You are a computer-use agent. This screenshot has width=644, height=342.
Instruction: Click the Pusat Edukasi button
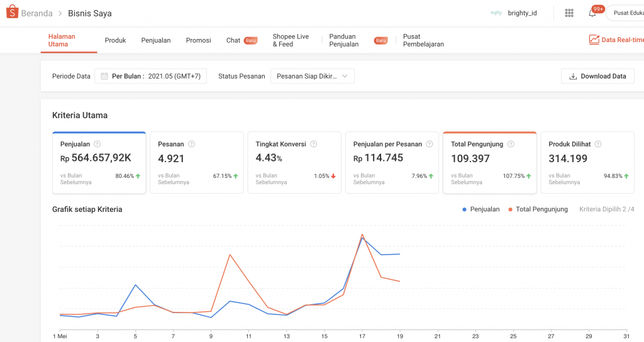[x=626, y=13]
